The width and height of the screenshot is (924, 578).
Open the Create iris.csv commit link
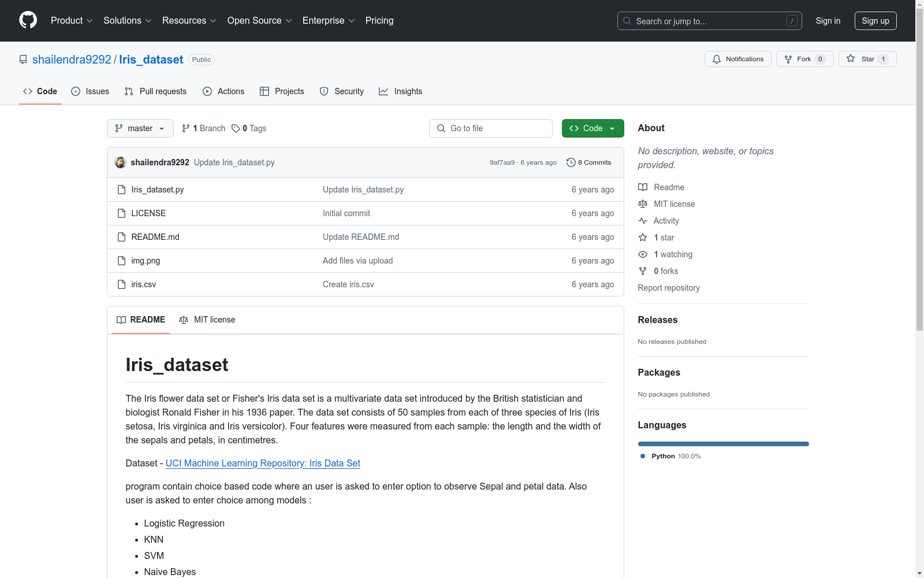point(348,284)
